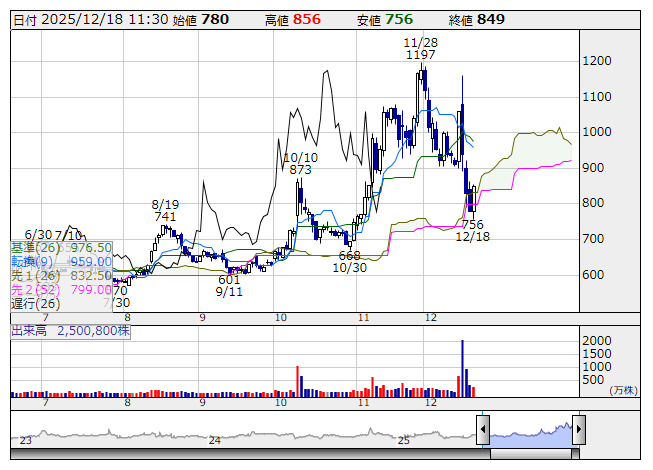Click the empty scrollbar track on the left

click(250, 454)
